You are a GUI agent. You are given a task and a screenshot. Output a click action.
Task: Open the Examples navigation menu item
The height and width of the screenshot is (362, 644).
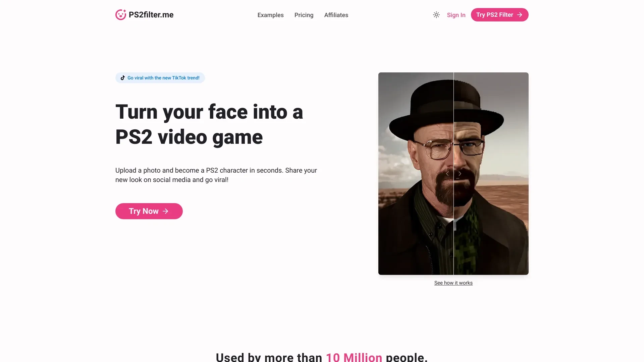click(x=270, y=15)
